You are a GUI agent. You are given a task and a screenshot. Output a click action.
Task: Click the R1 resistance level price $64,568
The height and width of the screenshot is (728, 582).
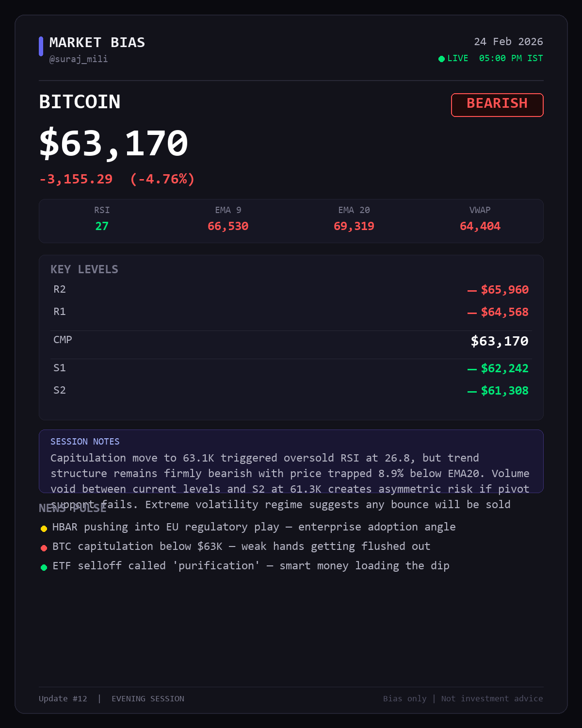pos(504,312)
